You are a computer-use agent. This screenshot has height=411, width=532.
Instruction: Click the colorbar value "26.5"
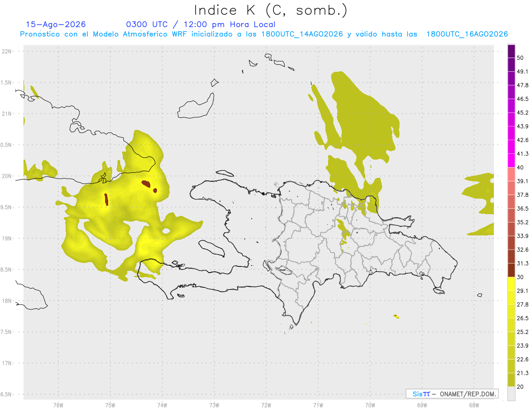point(523,318)
